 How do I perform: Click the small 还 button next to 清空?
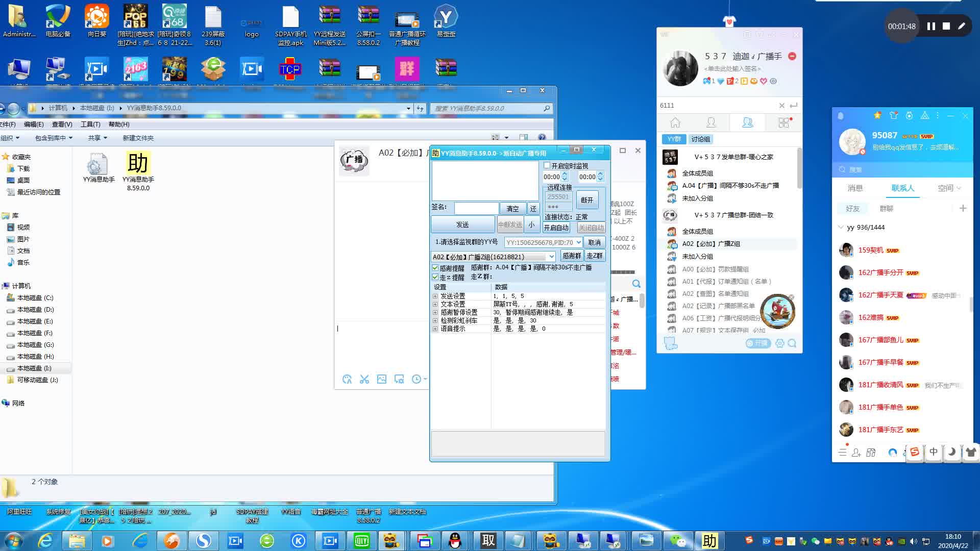click(x=533, y=209)
